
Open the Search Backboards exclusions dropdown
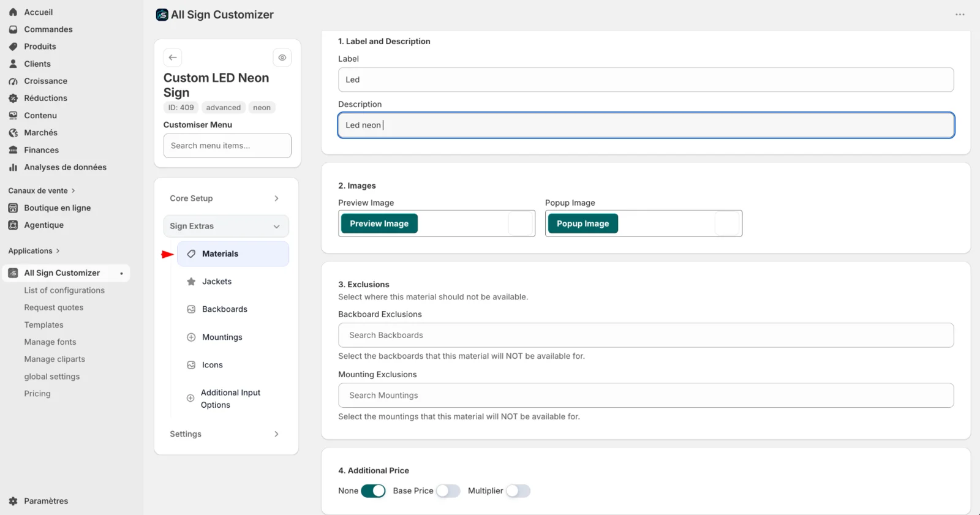[646, 335]
